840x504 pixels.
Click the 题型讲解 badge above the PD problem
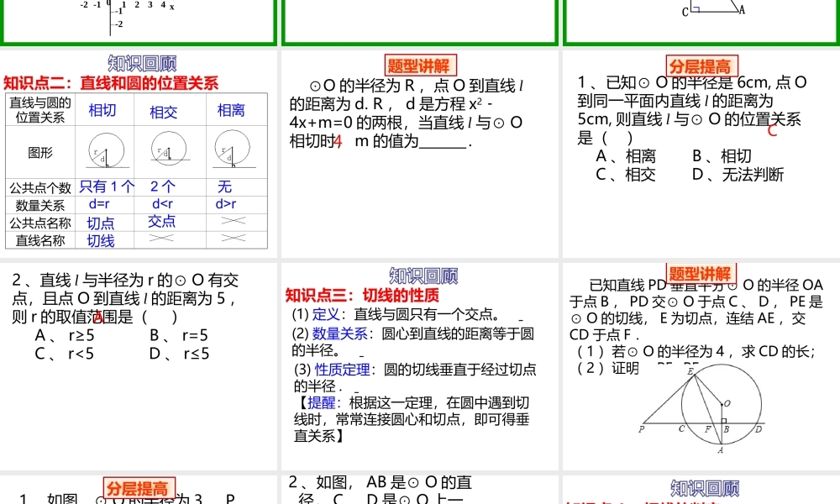pyautogui.click(x=701, y=274)
